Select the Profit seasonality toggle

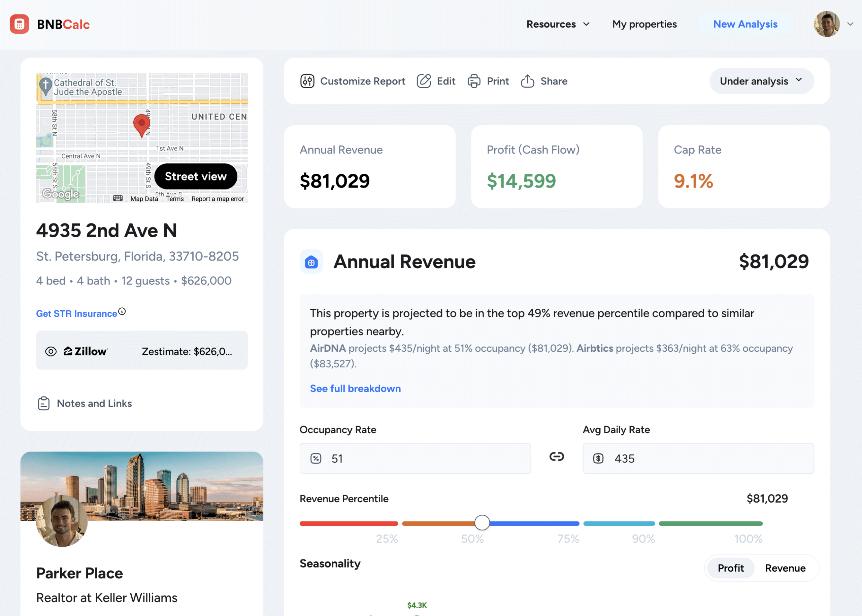click(x=730, y=568)
